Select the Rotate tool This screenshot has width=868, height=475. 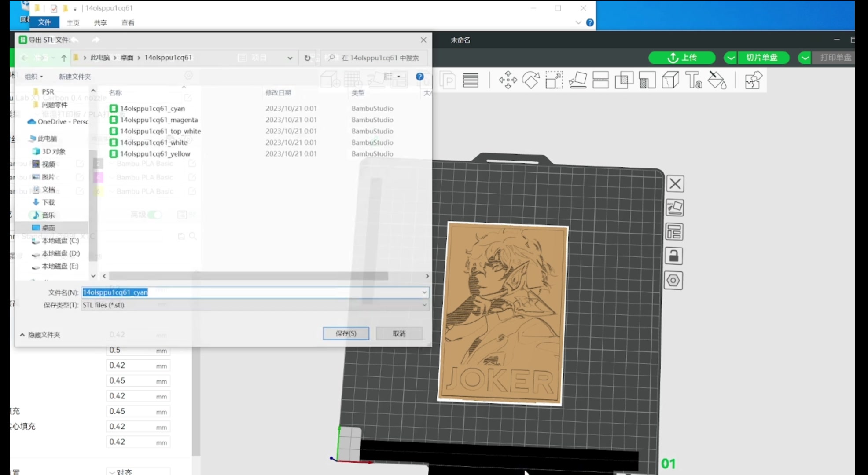tap(531, 80)
